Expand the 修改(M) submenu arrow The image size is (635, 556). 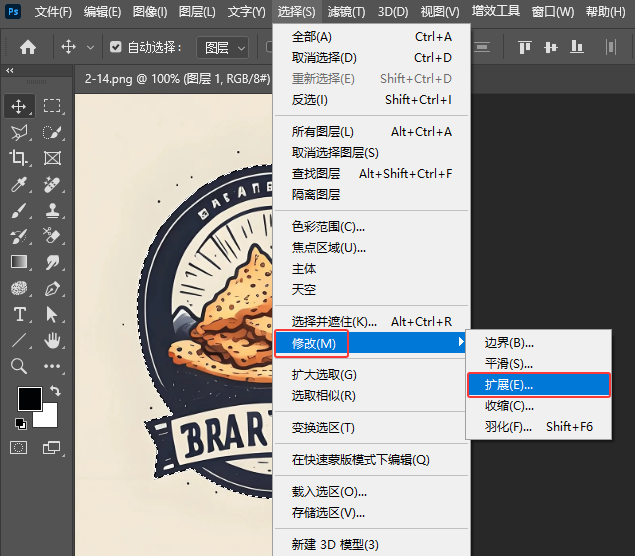tap(460, 342)
